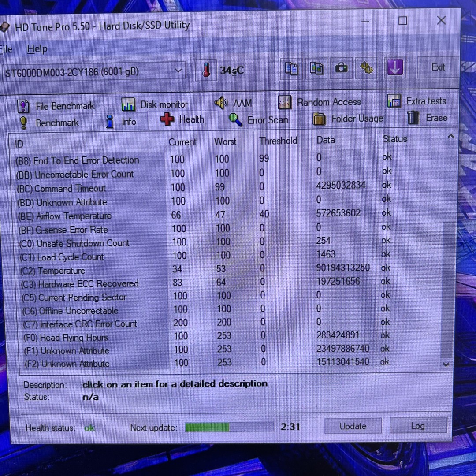This screenshot has height=476, width=476.
Task: Click the Next update progress bar
Action: coord(229,427)
